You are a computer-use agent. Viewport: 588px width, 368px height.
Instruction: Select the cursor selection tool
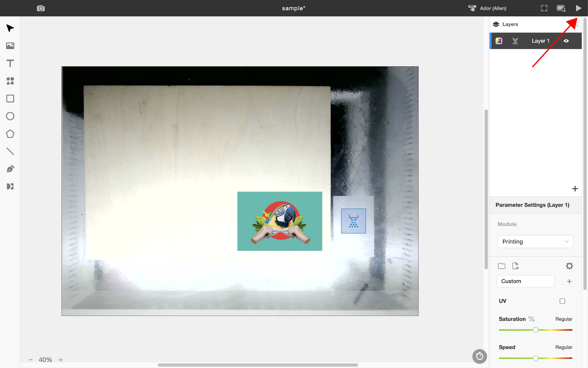point(10,28)
